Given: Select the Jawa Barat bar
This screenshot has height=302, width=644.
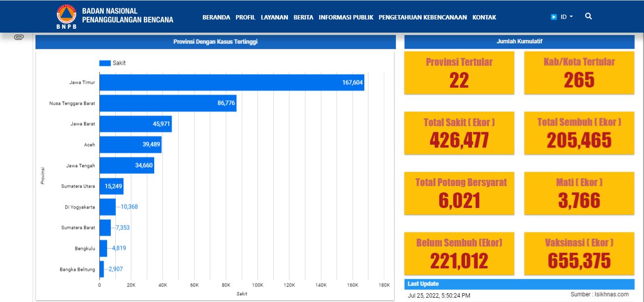Looking at the screenshot, I should pyautogui.click(x=136, y=124).
